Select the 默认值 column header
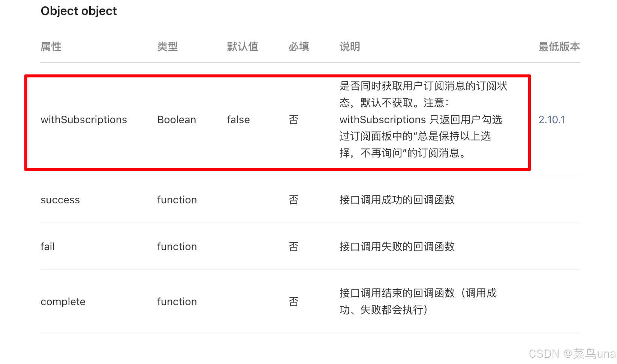Viewport: 617px width, 364px height. point(243,46)
